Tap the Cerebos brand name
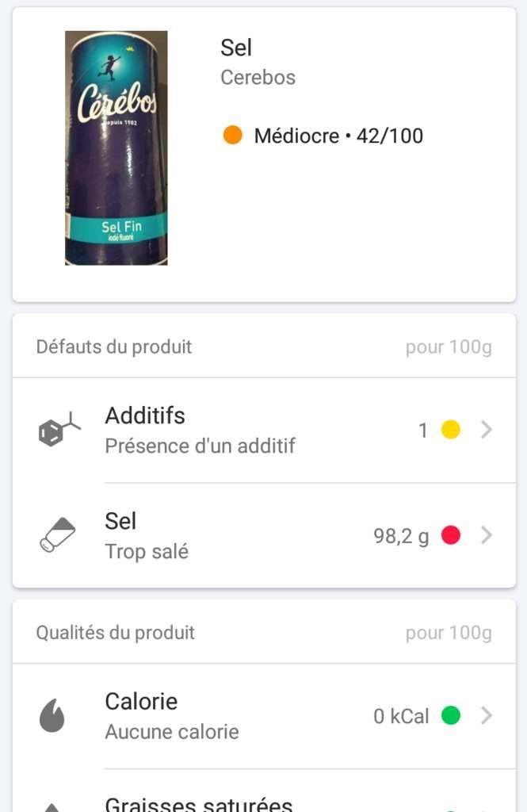 point(258,77)
